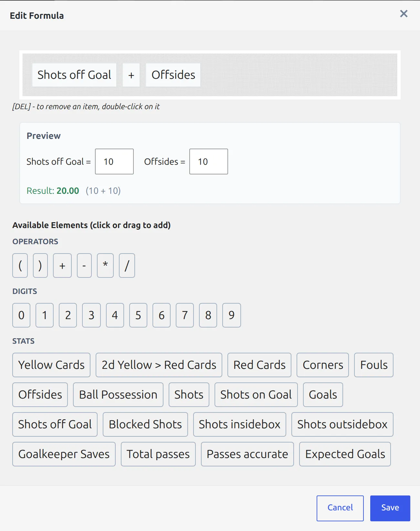Screen dimensions: 420x531
Task: Add Ball Possession stat
Action: [x=118, y=395]
